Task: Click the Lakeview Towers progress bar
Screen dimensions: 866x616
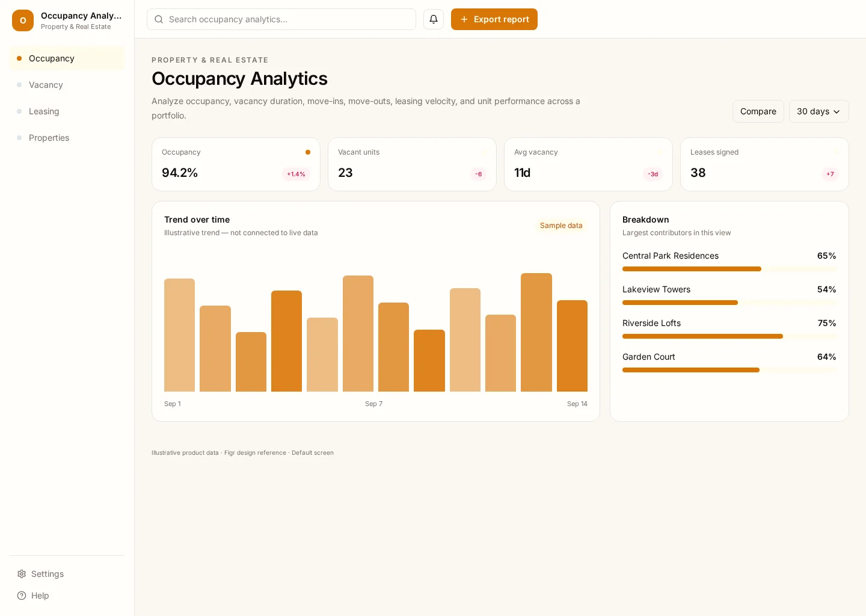Action: click(x=729, y=303)
